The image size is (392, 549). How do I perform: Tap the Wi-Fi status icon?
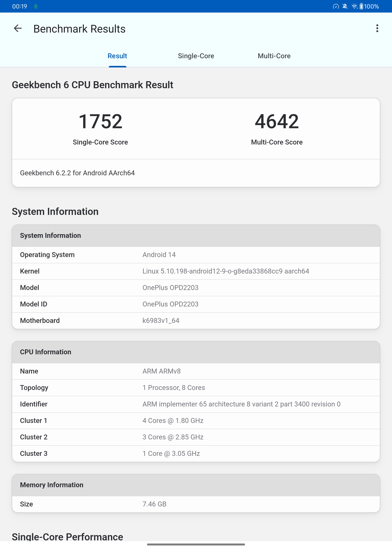(x=354, y=6)
